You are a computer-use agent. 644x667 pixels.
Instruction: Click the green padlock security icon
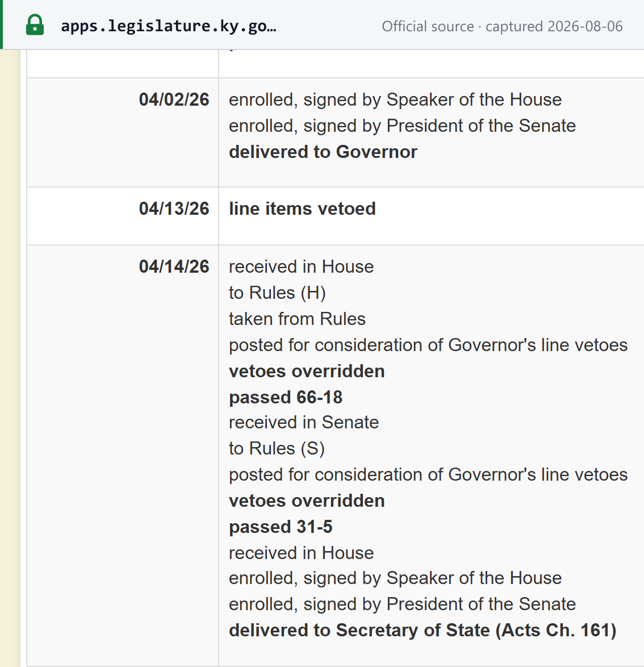(x=35, y=25)
